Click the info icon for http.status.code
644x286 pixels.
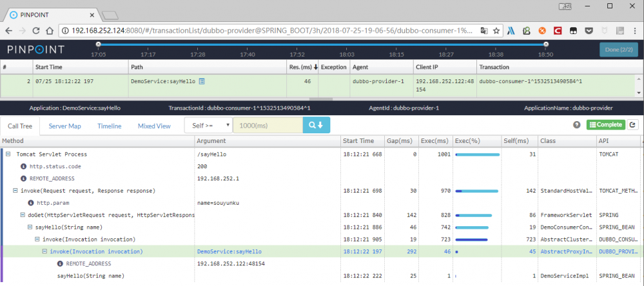tap(24, 167)
